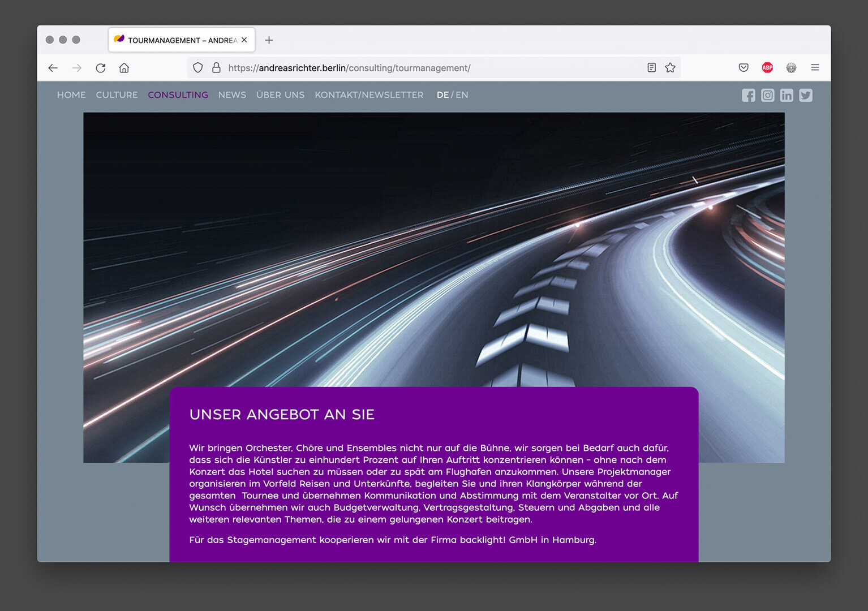The height and width of the screenshot is (611, 868).
Task: Open the Firefox hamburger menu
Action: point(815,68)
